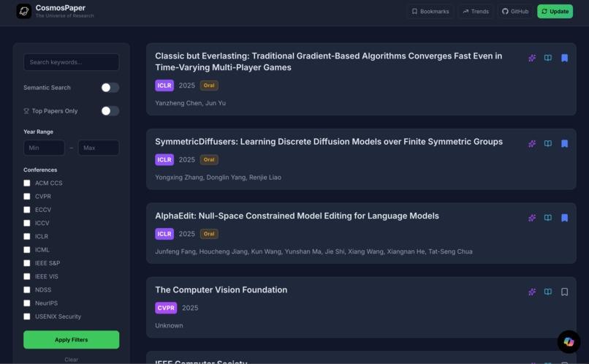Bookmark The Computer Vision Foundation paper
This screenshot has width=589, height=364.
564,292
